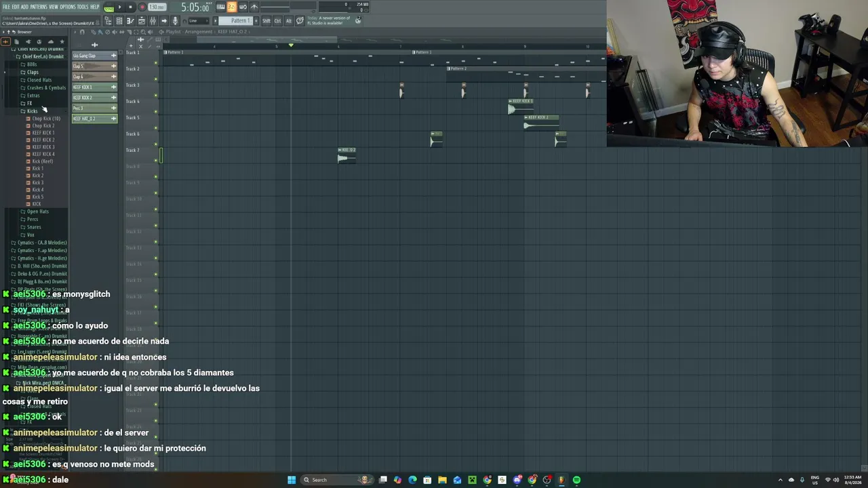Screen dimensions: 868x488
Task: Open Microsoft Edge from the taskbar
Action: (412, 480)
